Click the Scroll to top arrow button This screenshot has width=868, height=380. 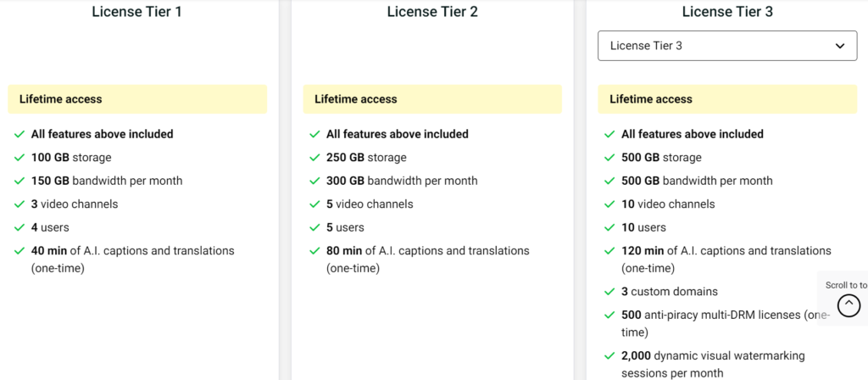849,305
